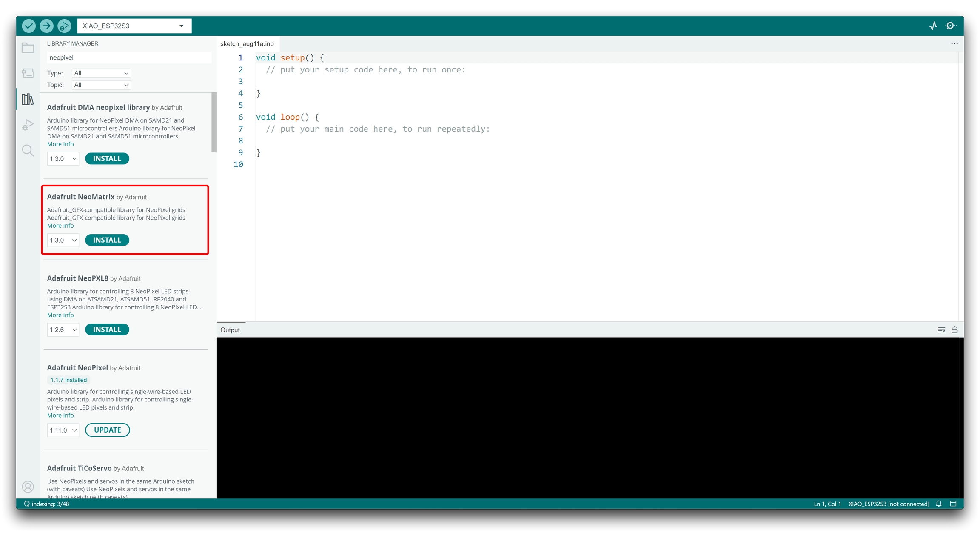Viewport: 980px width, 533px height.
Task: Open the Serial Plotter
Action: tap(933, 26)
